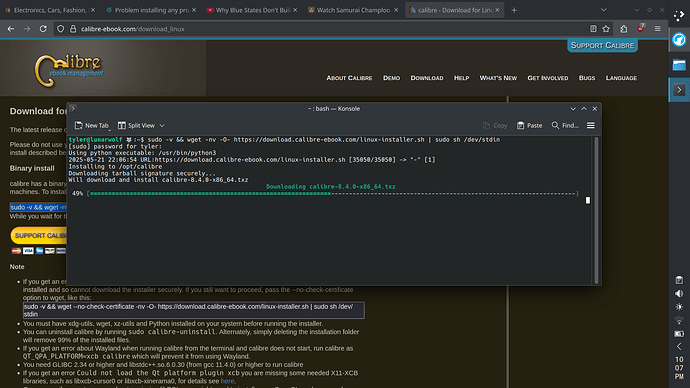Toggle Firefox reader view
The width and height of the screenshot is (690, 388).
[593, 29]
